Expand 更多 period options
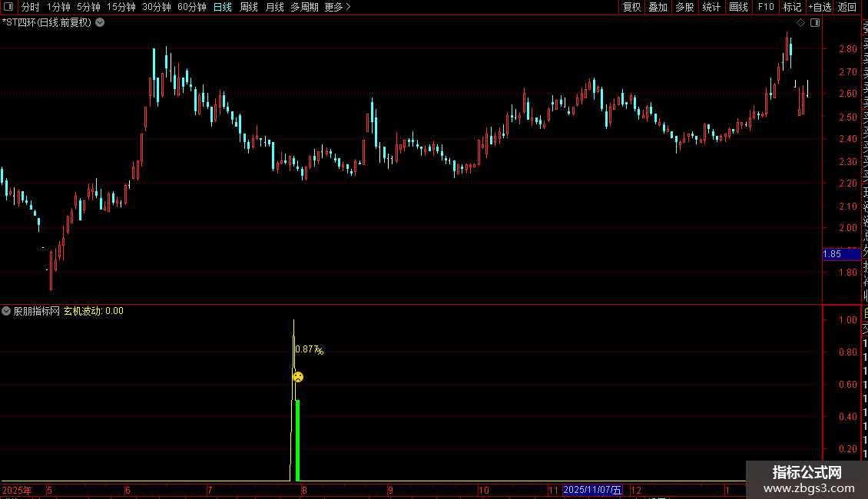Viewport: 868px width, 499px height. (337, 7)
